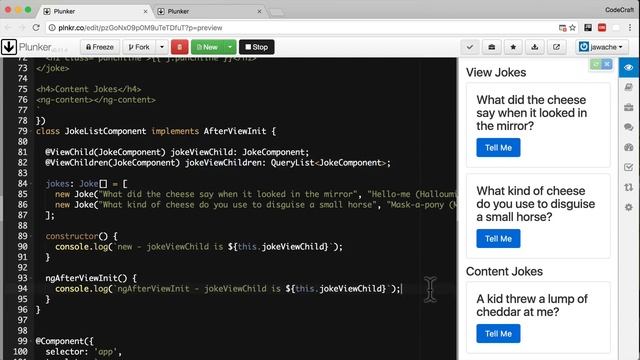Download the plunk as zip
Viewport: 640px width, 360px height.
tap(535, 47)
